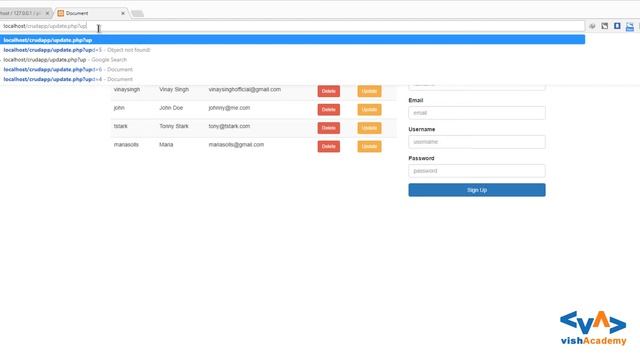Click the name Vinay Singh
This screenshot has width=640, height=360.
(x=174, y=89)
